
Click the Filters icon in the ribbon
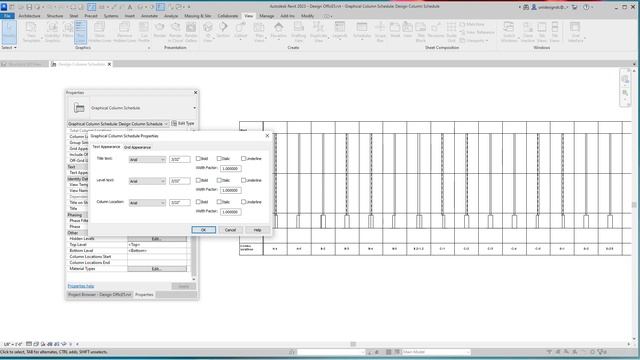(x=68, y=29)
